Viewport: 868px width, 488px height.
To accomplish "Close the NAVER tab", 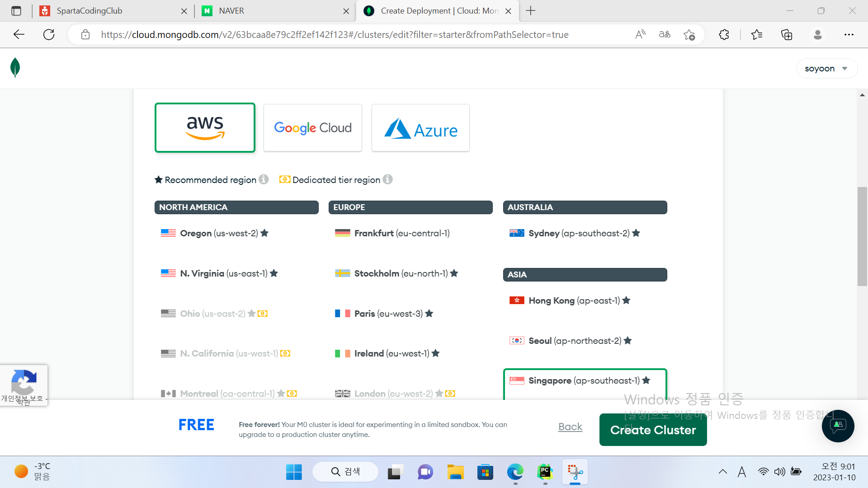I will 346,11.
